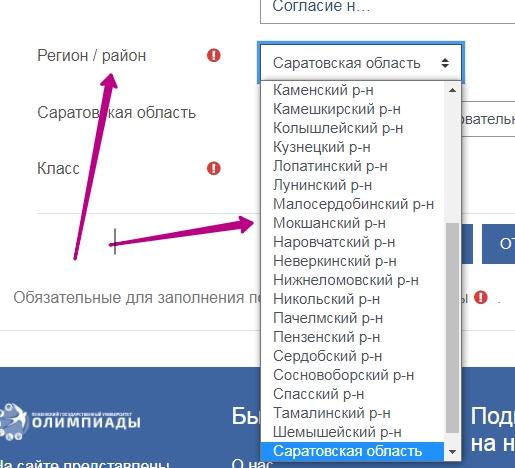Click the required-field icon beside Регион / район
The image size is (515, 468).
pos(214,55)
